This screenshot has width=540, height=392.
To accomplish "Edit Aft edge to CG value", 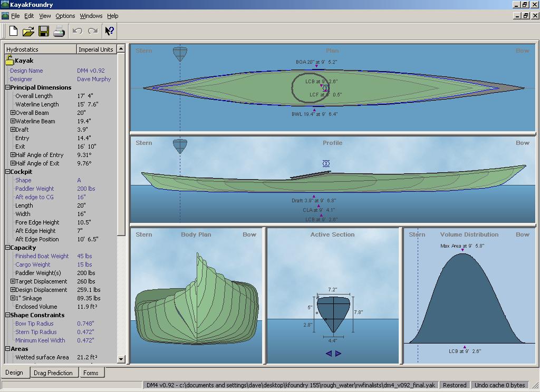I will (81, 197).
